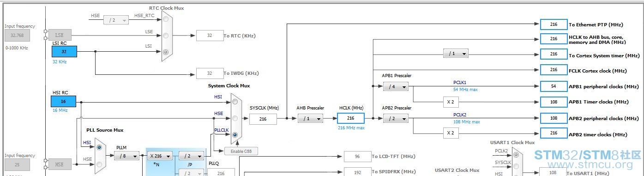This screenshot has height=176, width=644.
Task: Click APB1 peripheral clocks 54 field
Action: 554,86
